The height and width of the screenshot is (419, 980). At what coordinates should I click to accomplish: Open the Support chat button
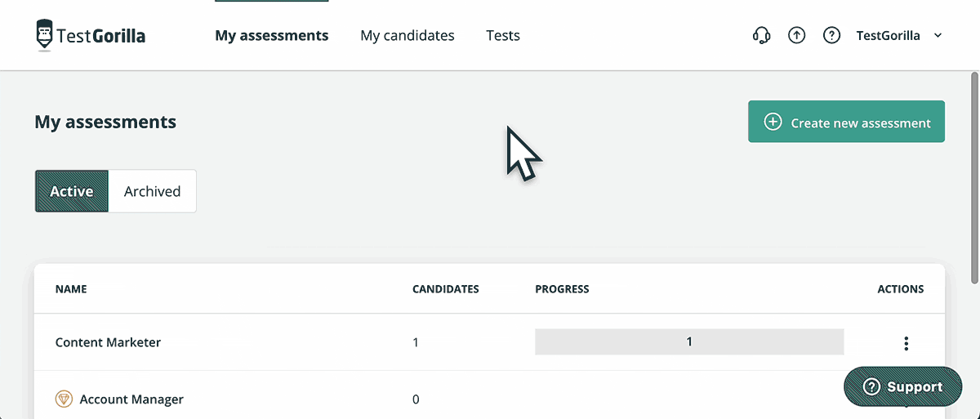click(903, 386)
